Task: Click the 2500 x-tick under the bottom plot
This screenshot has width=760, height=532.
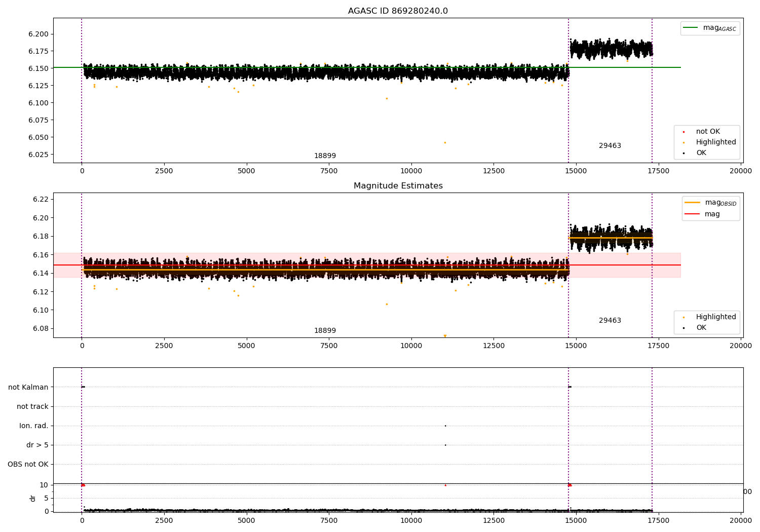Action: coord(164,520)
